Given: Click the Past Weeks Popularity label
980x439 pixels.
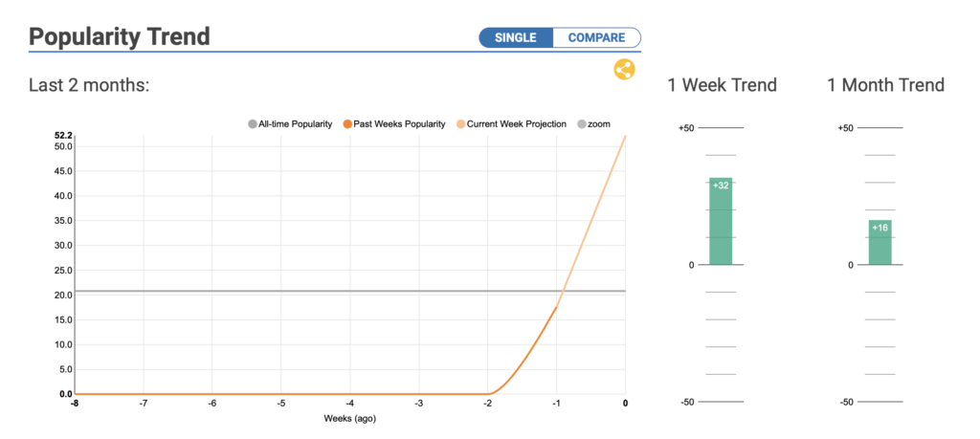Looking at the screenshot, I should click(x=399, y=124).
